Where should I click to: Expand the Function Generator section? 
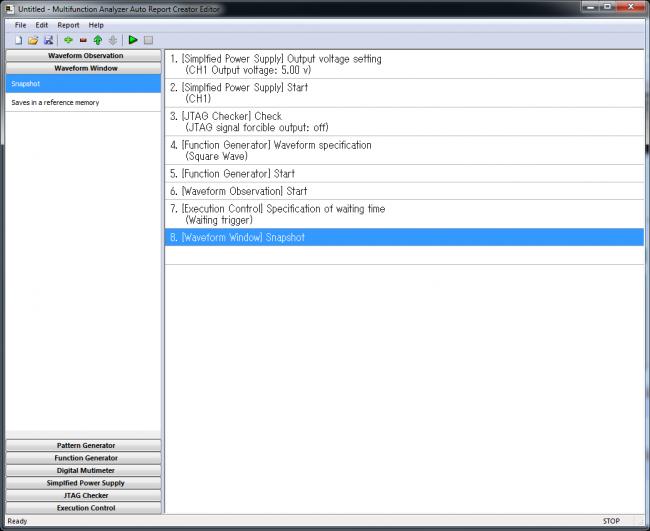[84, 458]
